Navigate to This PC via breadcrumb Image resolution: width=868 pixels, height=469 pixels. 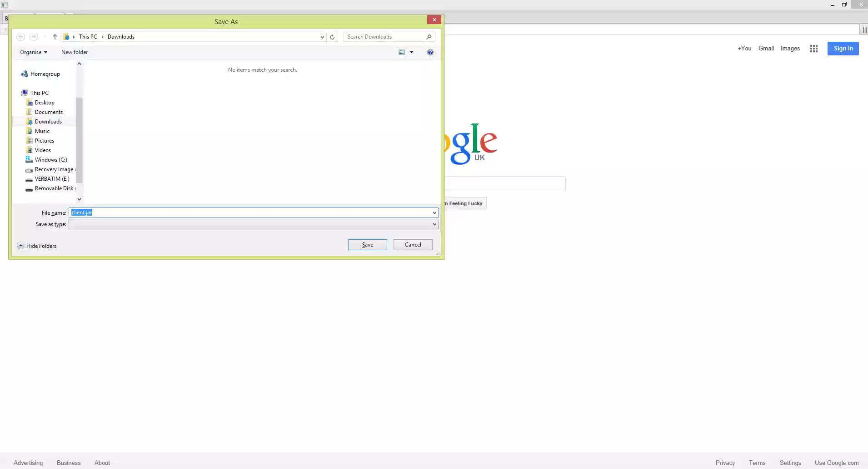pos(88,36)
